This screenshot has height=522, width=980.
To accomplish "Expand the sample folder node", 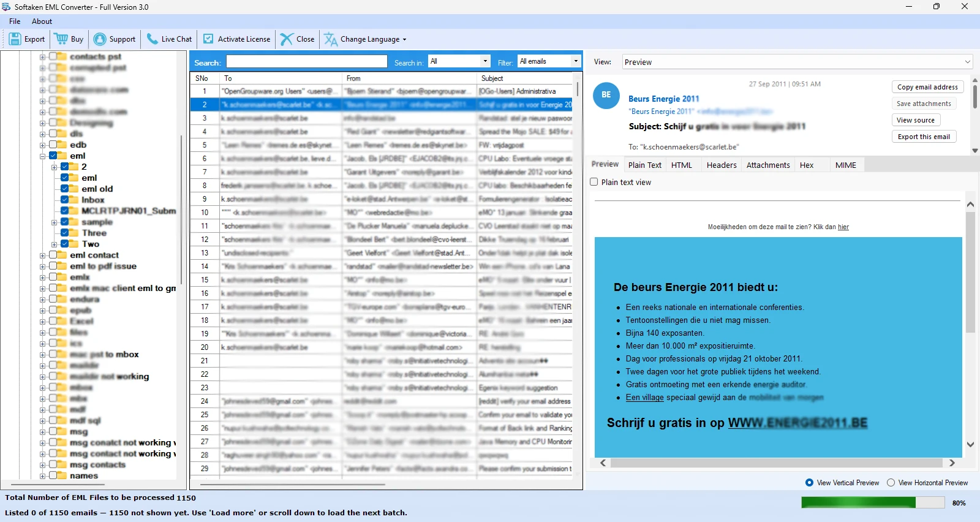I will (x=55, y=222).
